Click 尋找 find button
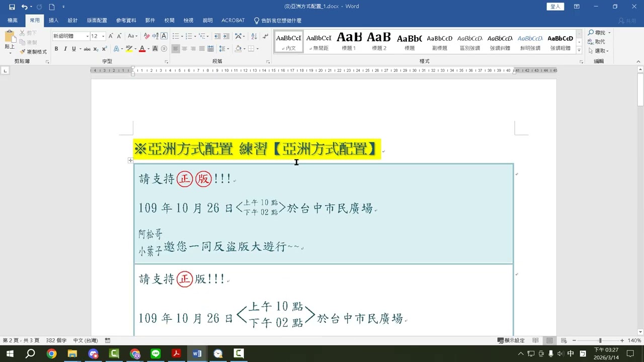This screenshot has height=362, width=644. 597,33
